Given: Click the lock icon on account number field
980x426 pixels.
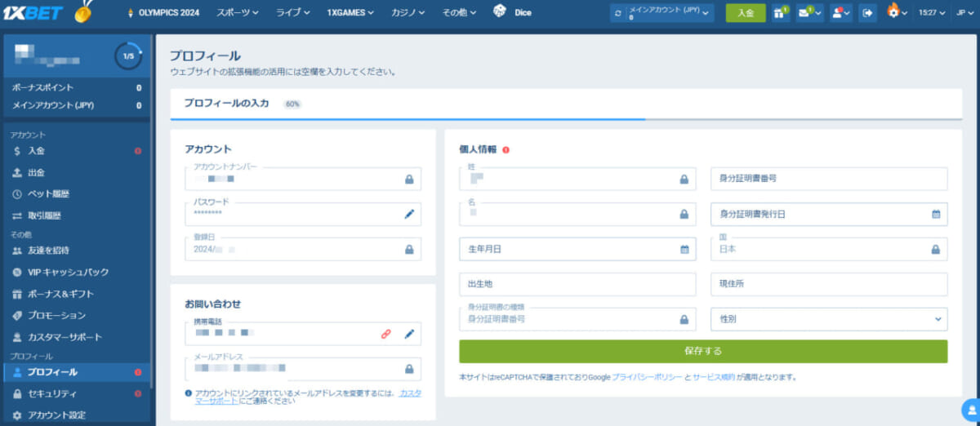Looking at the screenshot, I should tap(409, 179).
